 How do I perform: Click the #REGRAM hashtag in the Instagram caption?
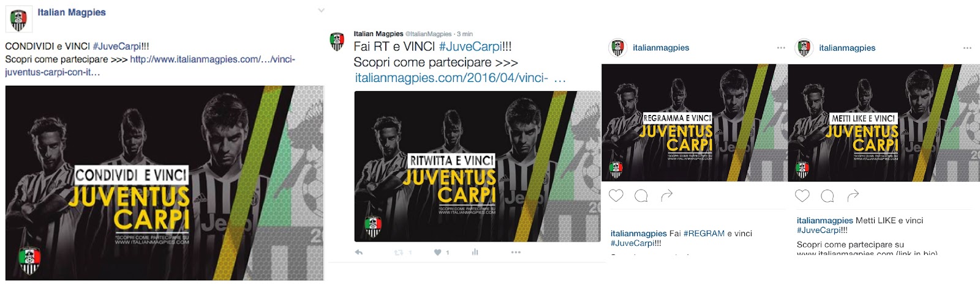tap(704, 234)
